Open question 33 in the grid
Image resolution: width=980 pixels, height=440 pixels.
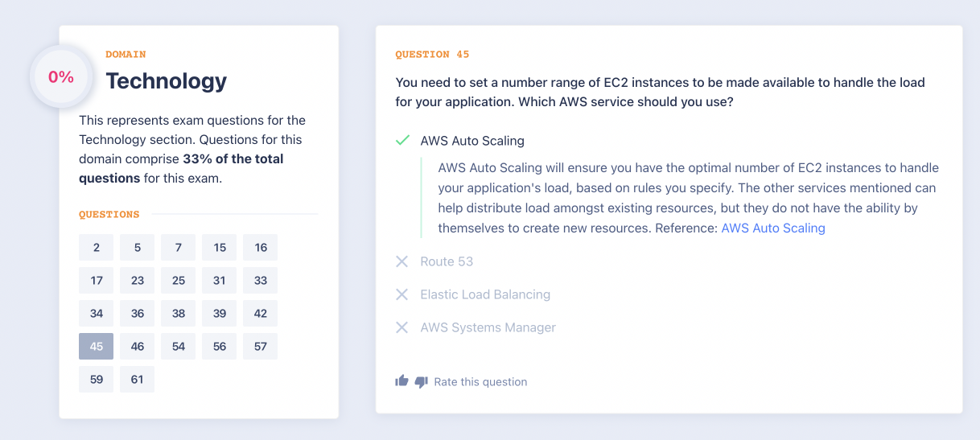coord(261,281)
